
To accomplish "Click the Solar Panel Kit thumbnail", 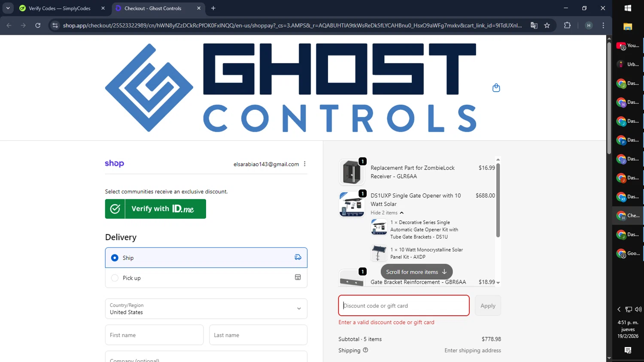I will click(379, 253).
